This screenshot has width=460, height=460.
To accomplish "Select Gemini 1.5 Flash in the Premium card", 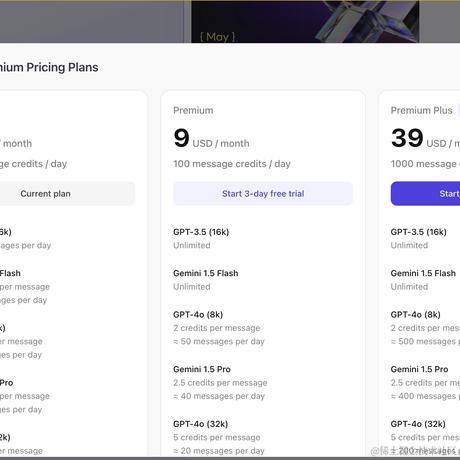I will click(206, 273).
